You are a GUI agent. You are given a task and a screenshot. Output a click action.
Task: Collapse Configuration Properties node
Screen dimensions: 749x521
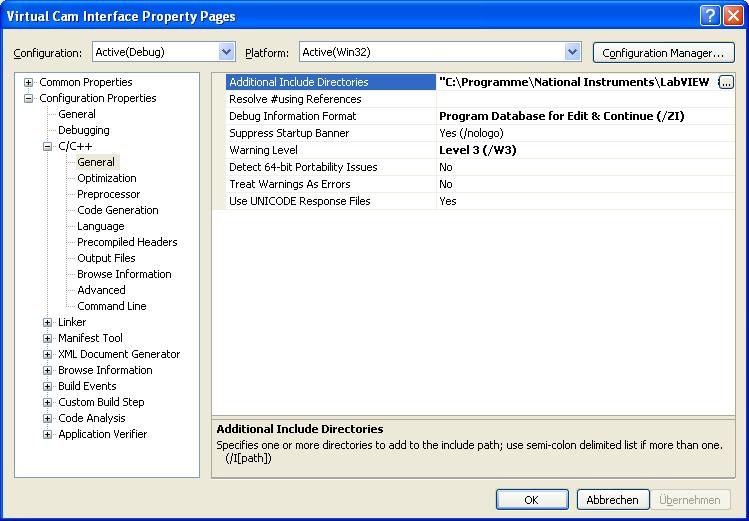pos(29,98)
